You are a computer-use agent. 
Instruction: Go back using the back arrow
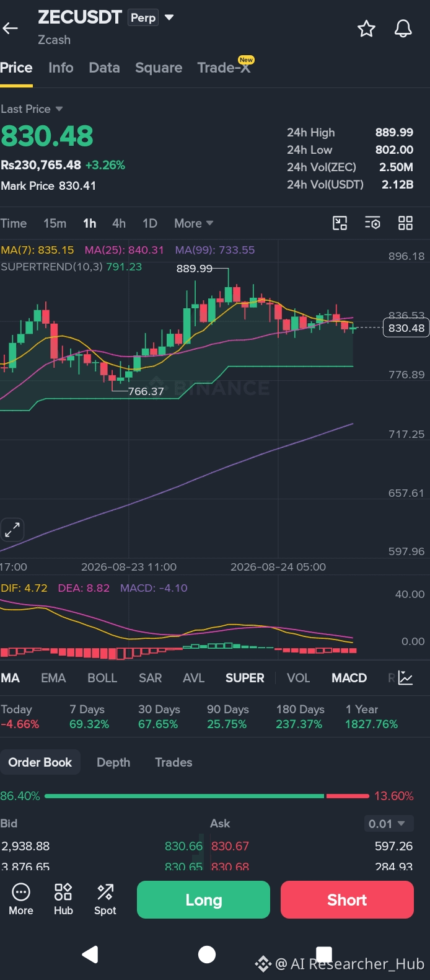[x=11, y=28]
